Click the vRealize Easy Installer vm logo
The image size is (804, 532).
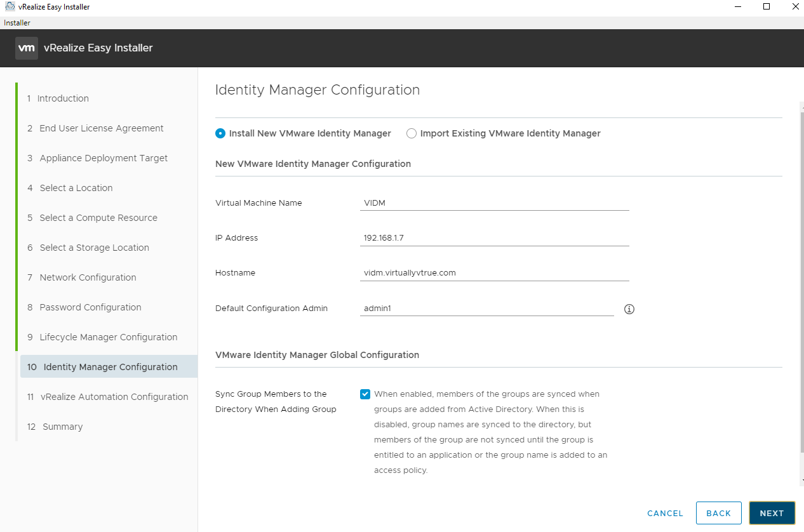tap(26, 48)
